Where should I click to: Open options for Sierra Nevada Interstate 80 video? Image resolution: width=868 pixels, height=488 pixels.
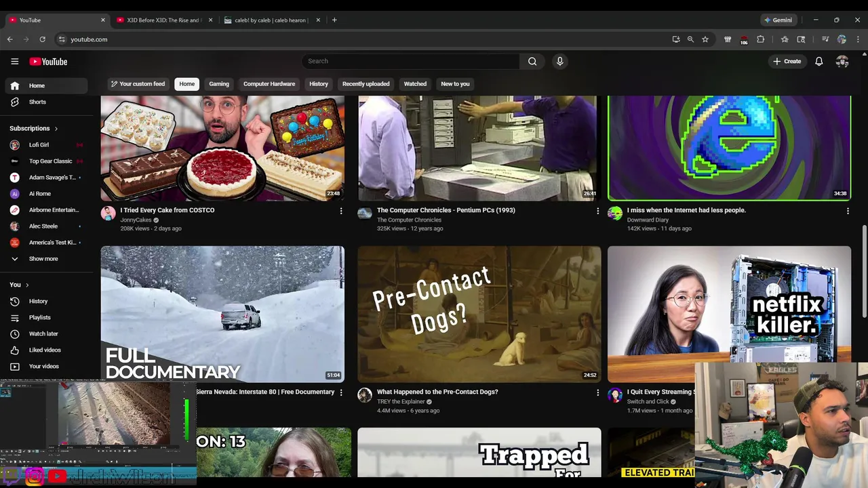[341, 392]
